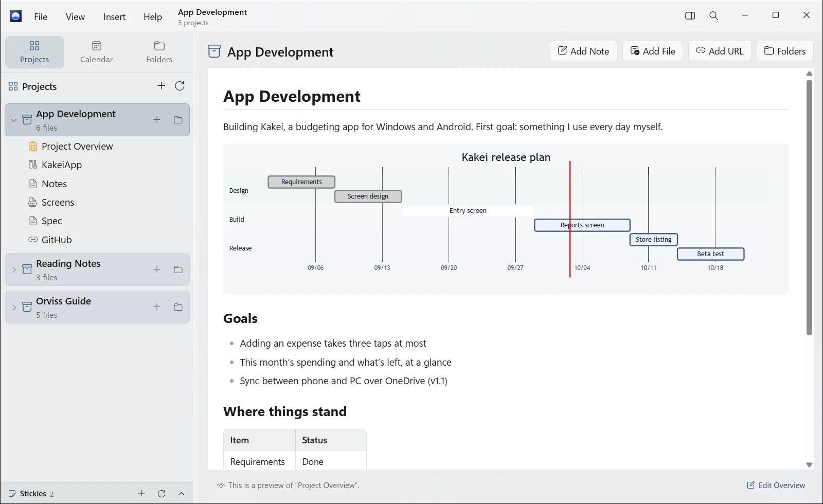
Task: Click the Reports screen gantt bar
Action: [582, 225]
